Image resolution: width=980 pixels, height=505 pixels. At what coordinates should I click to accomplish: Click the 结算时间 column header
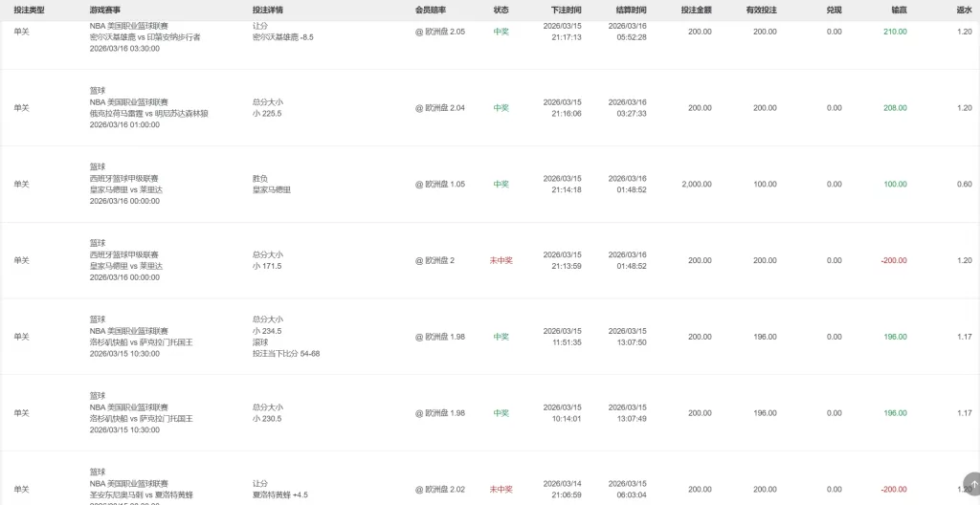pyautogui.click(x=632, y=10)
